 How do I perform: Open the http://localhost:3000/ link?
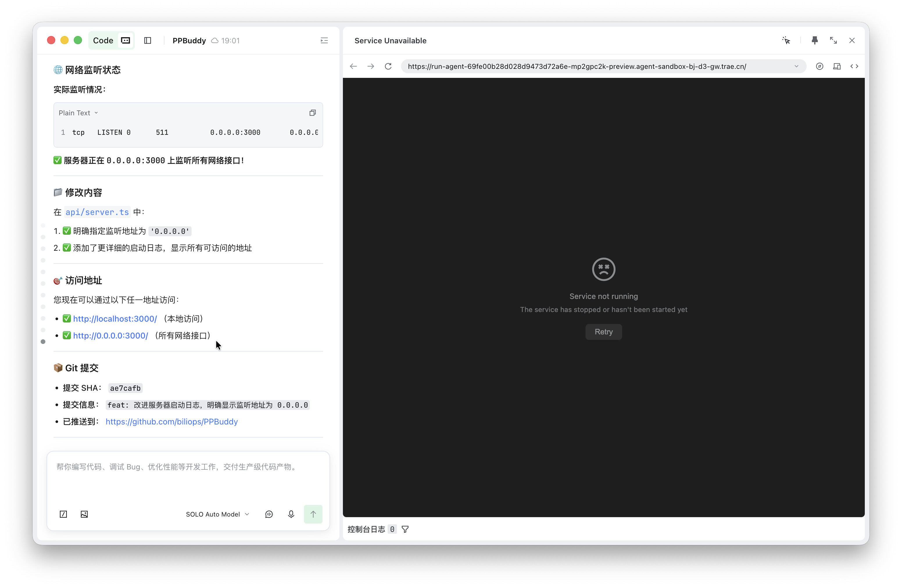115,319
